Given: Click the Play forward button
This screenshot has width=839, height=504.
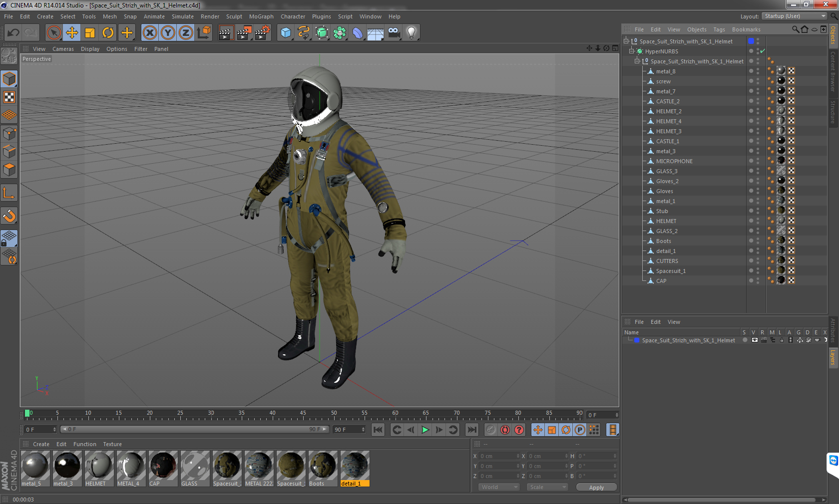Looking at the screenshot, I should [x=425, y=430].
